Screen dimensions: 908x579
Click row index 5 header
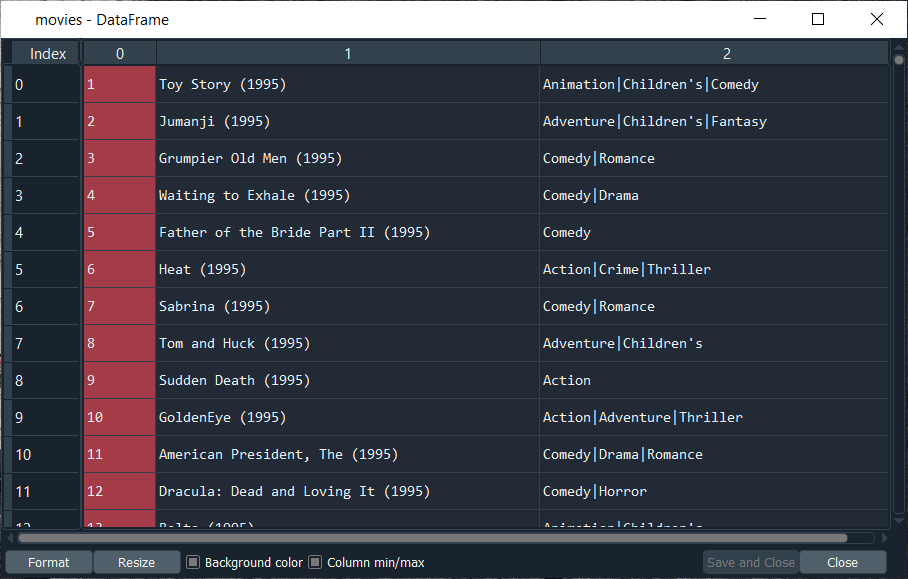[45, 269]
